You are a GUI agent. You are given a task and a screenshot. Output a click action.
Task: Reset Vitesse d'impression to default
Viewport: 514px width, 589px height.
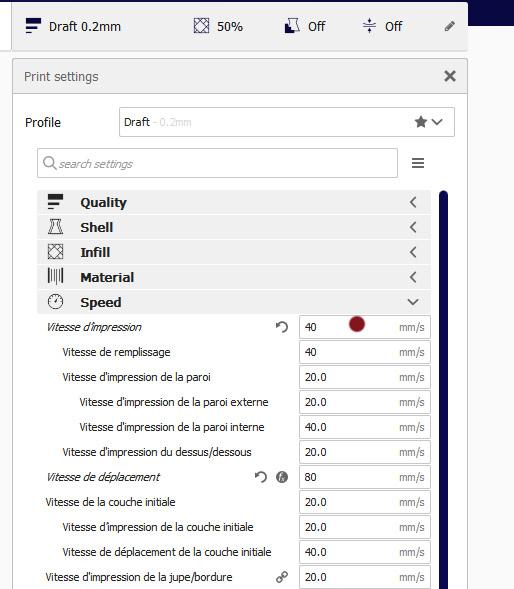[281, 327]
